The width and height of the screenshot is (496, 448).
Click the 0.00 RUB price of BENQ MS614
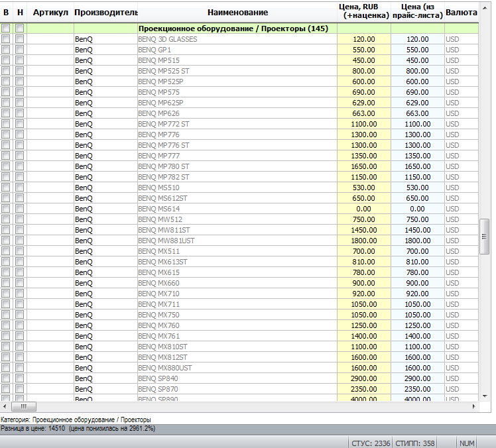(x=364, y=209)
